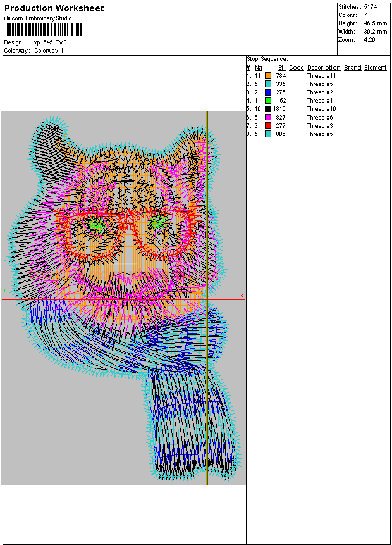Select the colorway value 'Colorway 1'
The image size is (392, 545).
pyautogui.click(x=49, y=51)
